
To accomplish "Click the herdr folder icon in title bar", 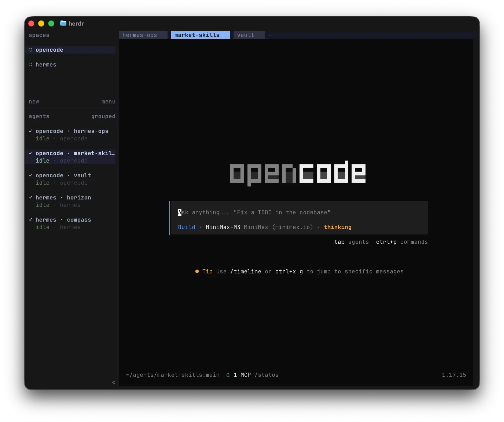I will 63,23.
